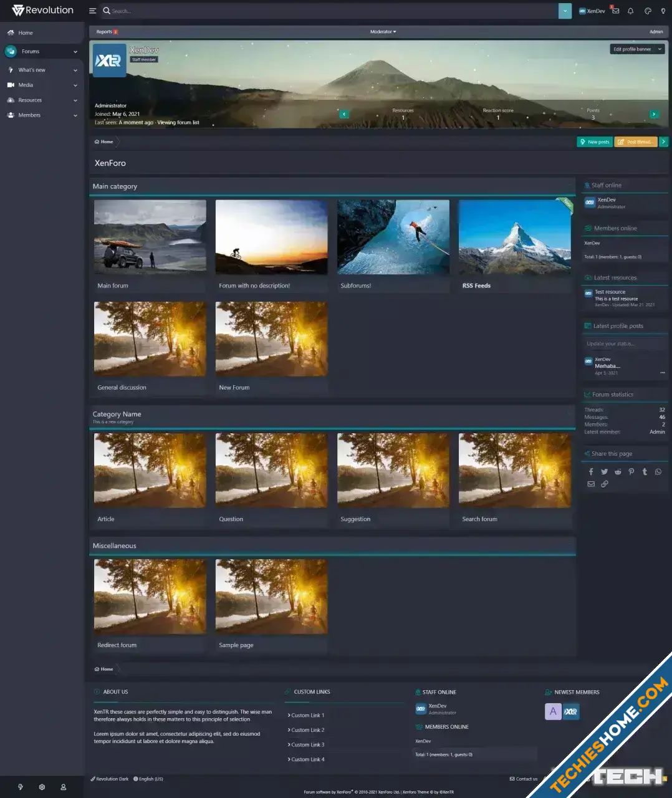
Task: Copy page link with the chain icon
Action: (x=604, y=484)
